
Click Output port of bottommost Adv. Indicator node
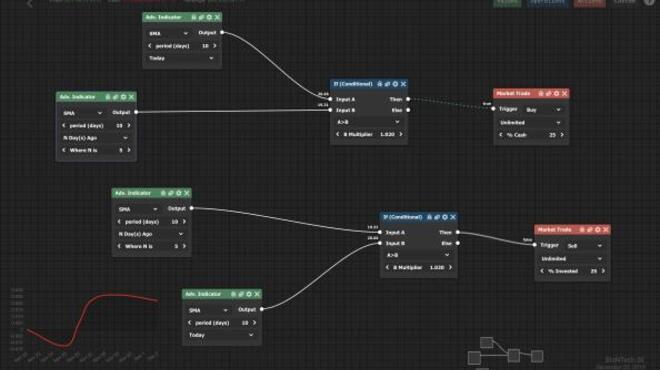(261, 309)
